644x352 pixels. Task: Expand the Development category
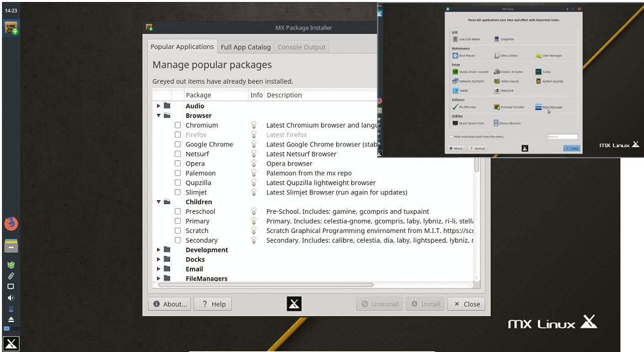158,250
